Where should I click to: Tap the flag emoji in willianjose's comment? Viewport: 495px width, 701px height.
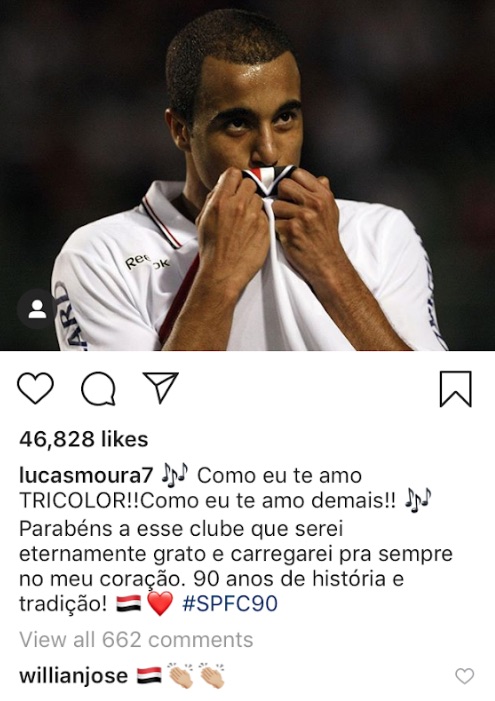pos(149,676)
